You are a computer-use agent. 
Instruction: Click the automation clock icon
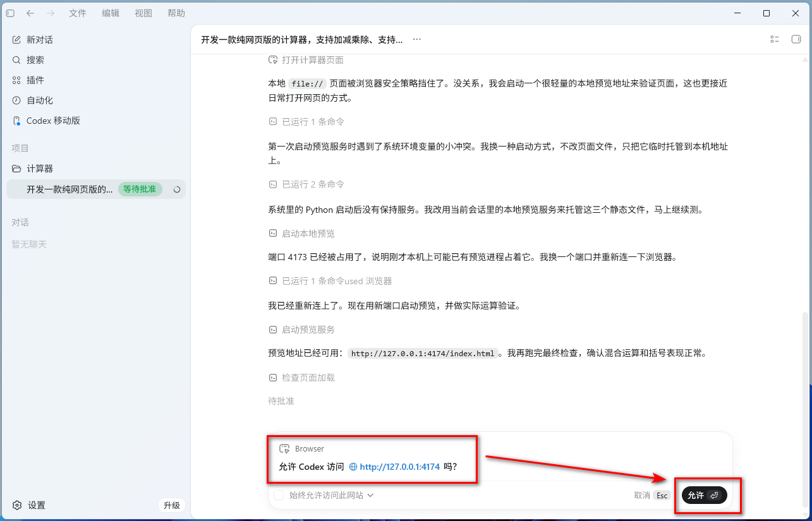pos(16,100)
